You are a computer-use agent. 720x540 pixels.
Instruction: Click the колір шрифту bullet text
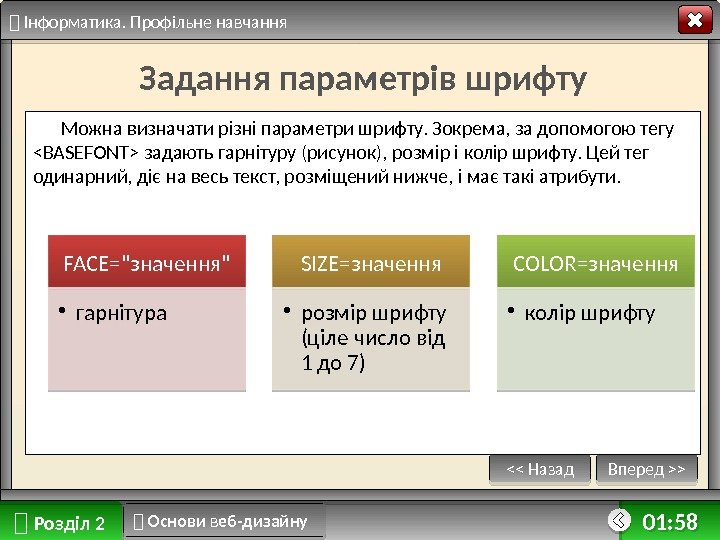tap(590, 314)
